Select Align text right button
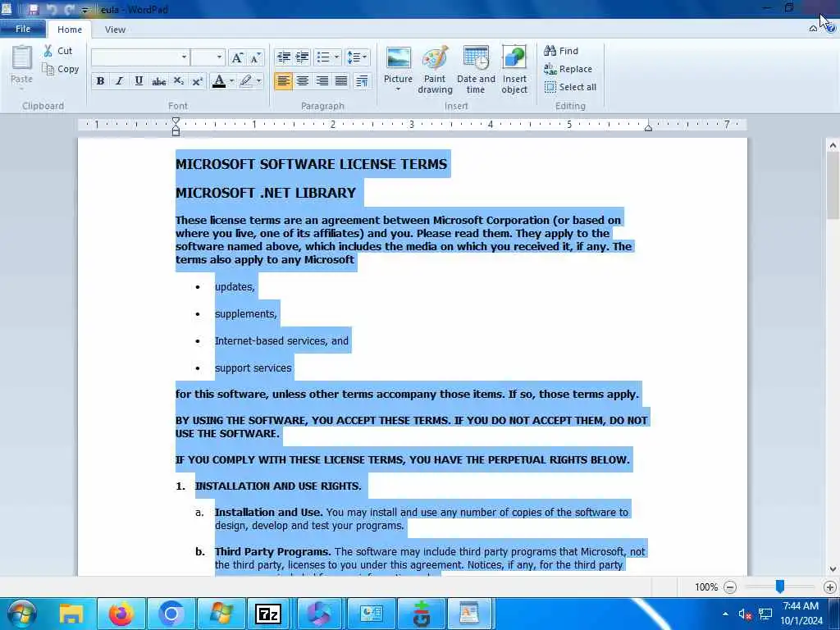This screenshot has width=840, height=630. tap(322, 81)
